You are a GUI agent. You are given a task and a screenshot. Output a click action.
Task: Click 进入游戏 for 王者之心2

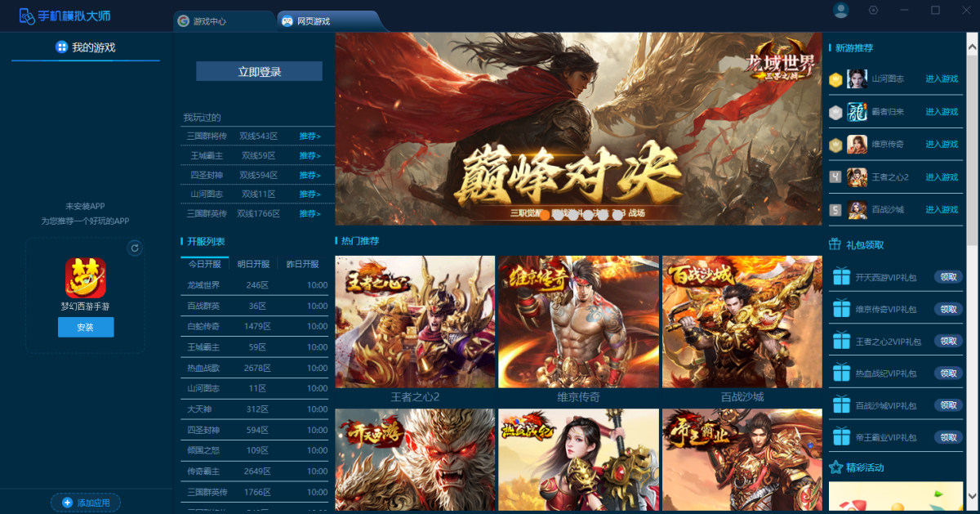pyautogui.click(x=941, y=177)
